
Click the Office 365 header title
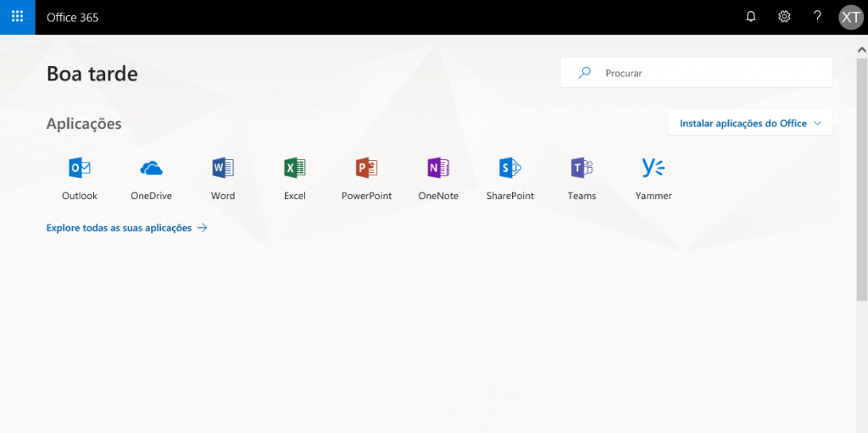(73, 17)
